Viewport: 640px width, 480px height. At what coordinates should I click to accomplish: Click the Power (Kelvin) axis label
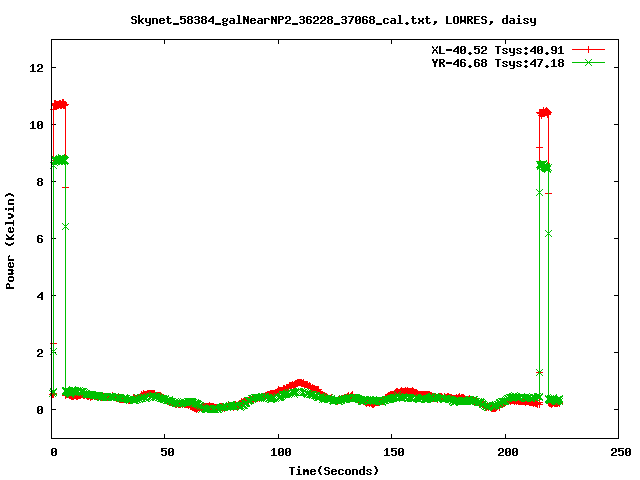tap(10, 241)
